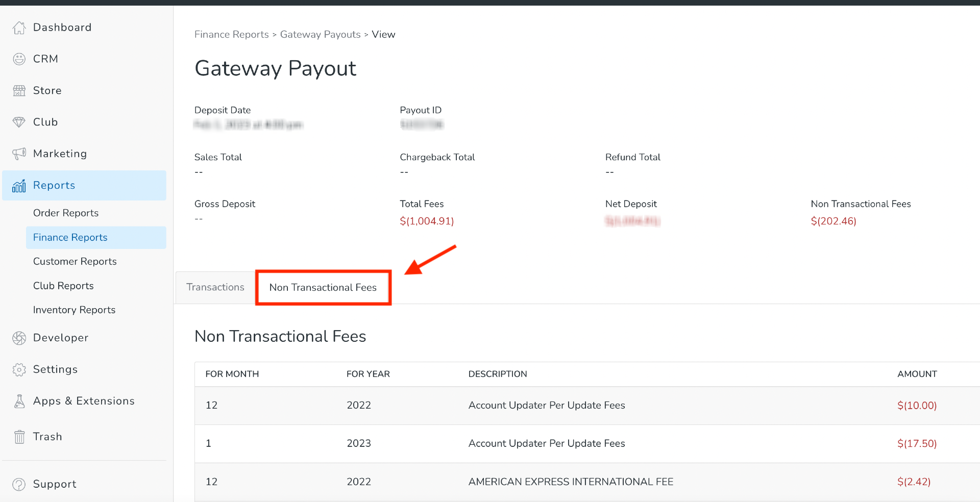Select the Club badge icon

[x=19, y=122]
